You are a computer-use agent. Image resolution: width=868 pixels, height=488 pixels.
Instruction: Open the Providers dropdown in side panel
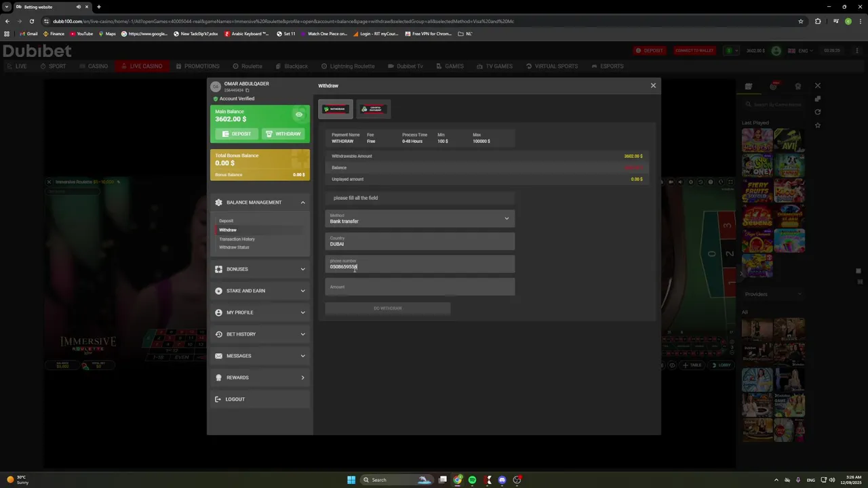pyautogui.click(x=772, y=294)
